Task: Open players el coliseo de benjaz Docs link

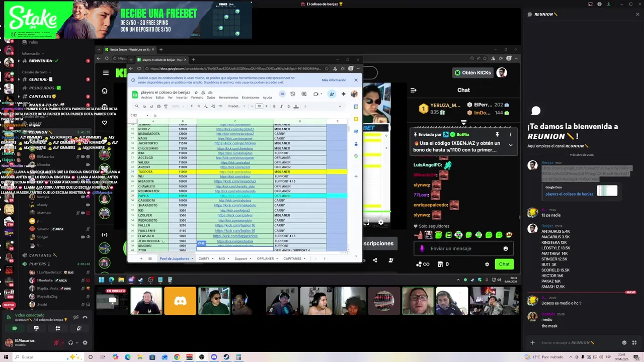Action: coord(569,194)
